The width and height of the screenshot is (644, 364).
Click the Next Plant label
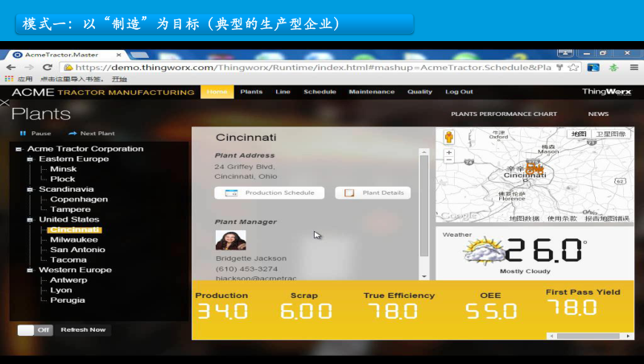tap(97, 133)
